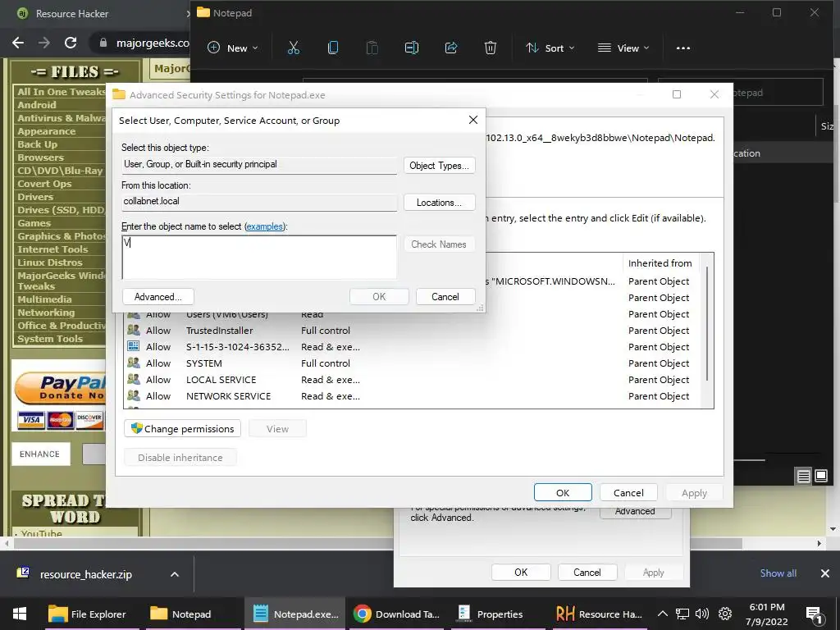The image size is (840, 630).
Task: Click Change permissions button
Action: pos(183,428)
